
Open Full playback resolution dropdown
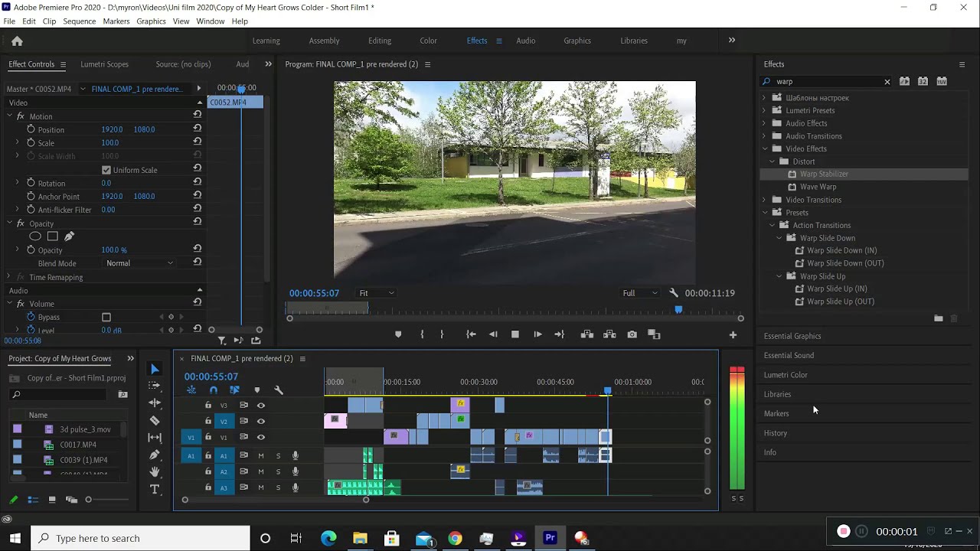pyautogui.click(x=640, y=293)
